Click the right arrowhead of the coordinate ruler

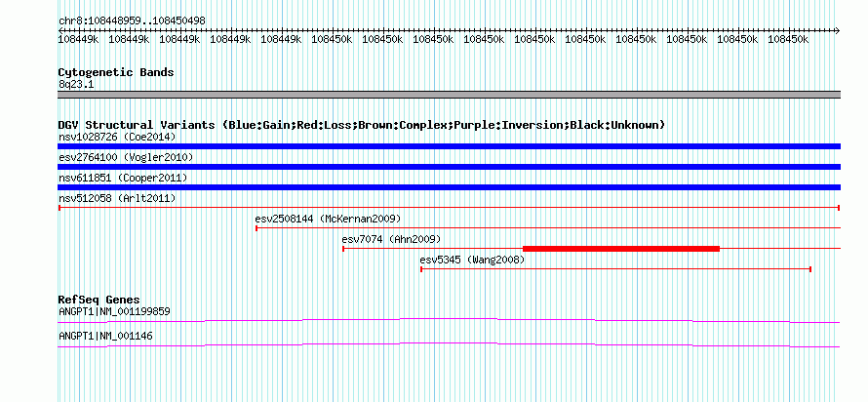pyautogui.click(x=838, y=30)
